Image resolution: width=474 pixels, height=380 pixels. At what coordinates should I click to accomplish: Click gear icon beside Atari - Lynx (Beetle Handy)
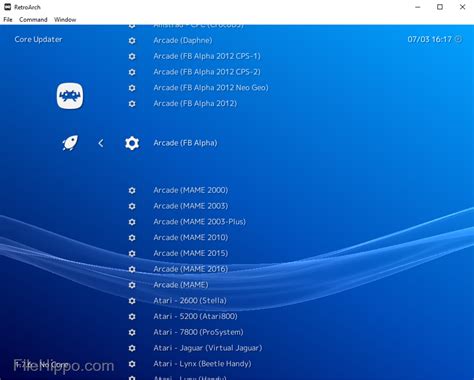pos(132,364)
